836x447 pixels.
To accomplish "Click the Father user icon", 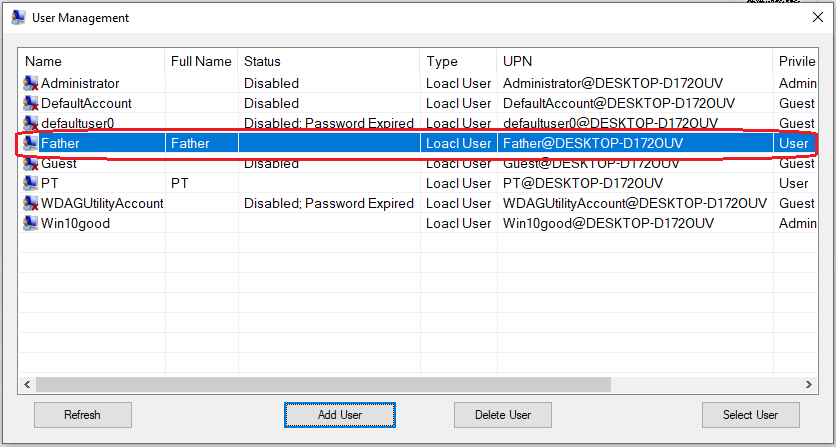I will (30, 144).
